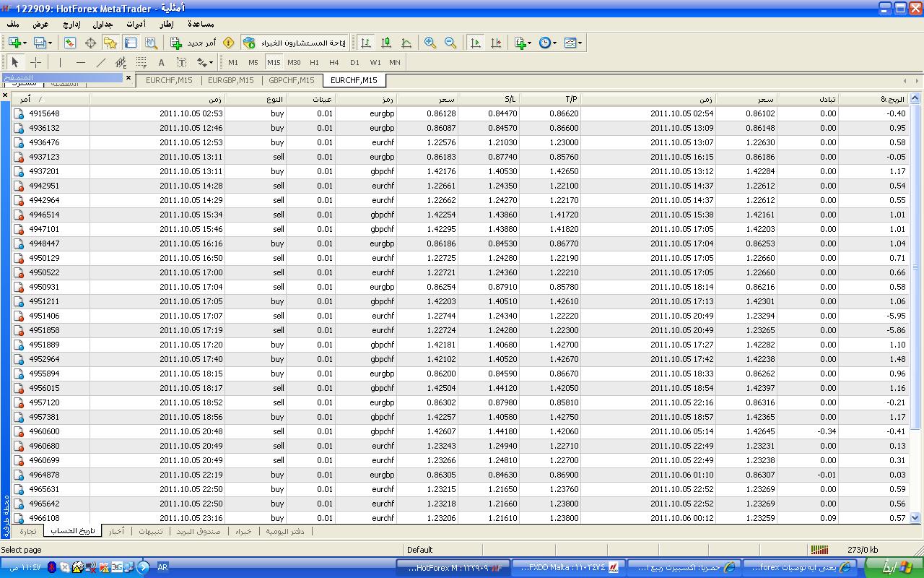Open the Data Window crosshair icon
924x578 pixels.
(x=90, y=43)
